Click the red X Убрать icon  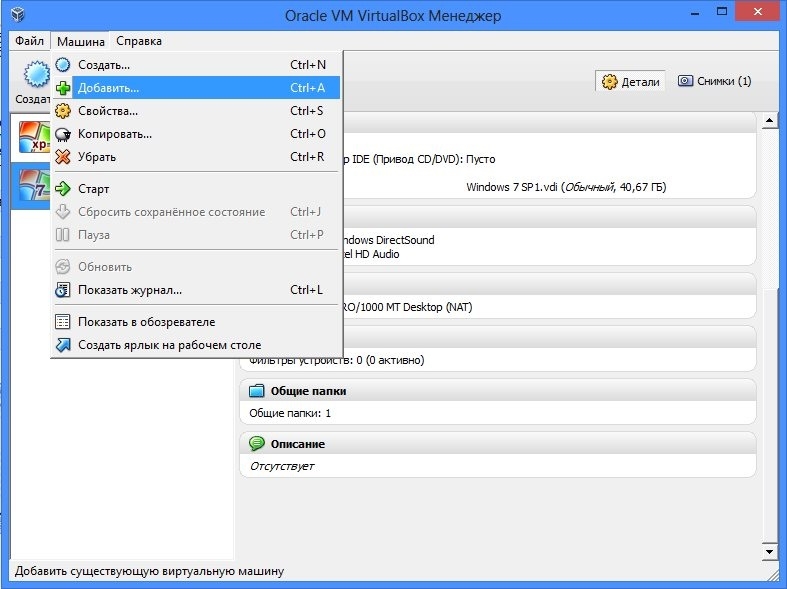(x=63, y=157)
